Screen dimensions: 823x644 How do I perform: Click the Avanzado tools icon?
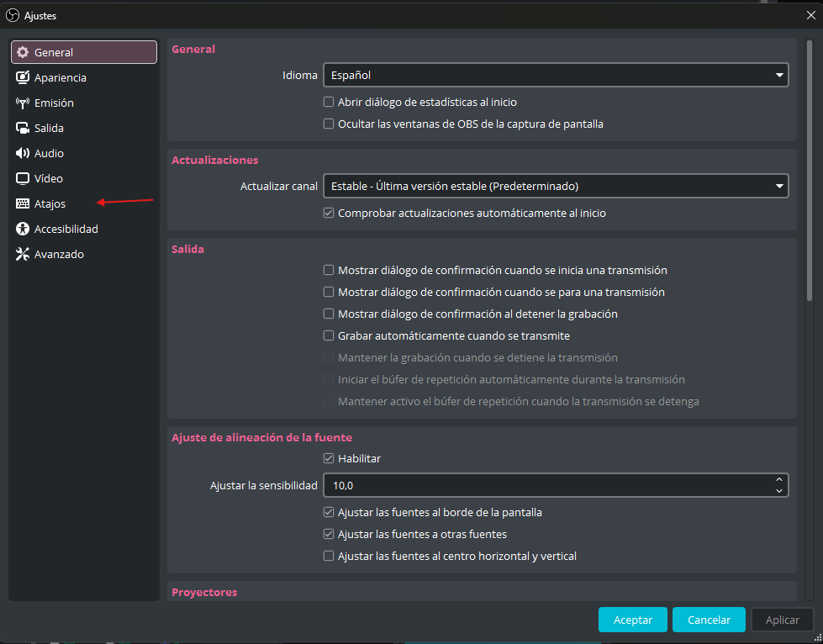[23, 254]
